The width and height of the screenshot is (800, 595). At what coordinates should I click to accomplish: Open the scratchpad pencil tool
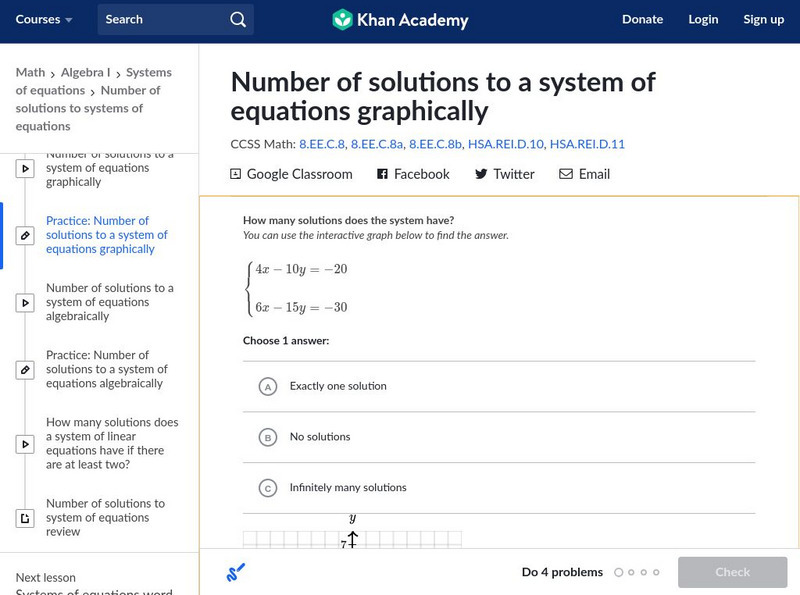(x=236, y=572)
